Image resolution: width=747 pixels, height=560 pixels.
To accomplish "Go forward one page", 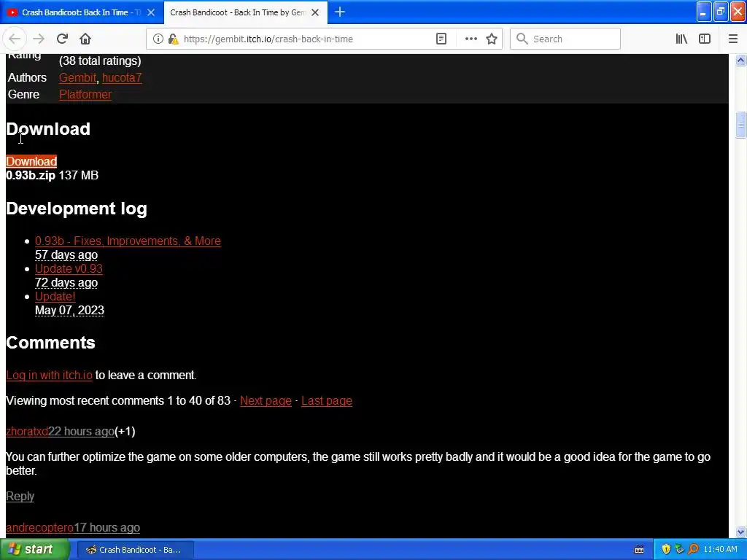I will click(x=39, y=39).
